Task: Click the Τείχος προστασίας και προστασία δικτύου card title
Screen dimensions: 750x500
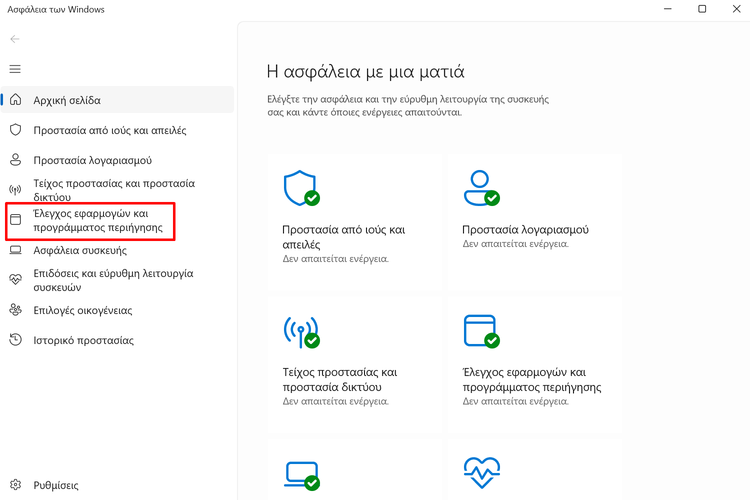Action: coord(340,379)
